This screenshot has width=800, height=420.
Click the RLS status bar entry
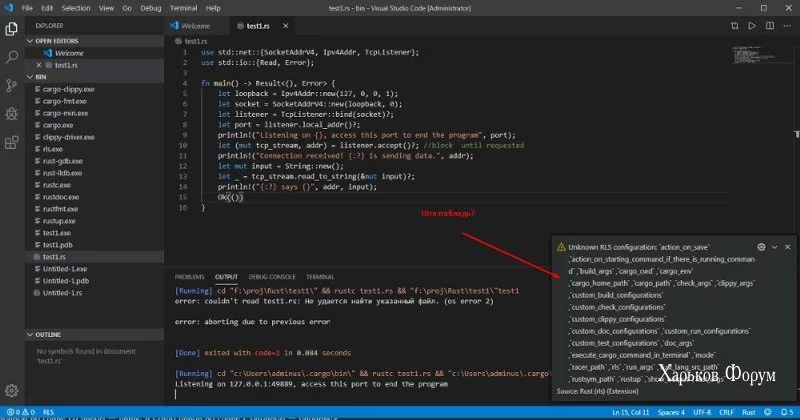tap(48, 412)
